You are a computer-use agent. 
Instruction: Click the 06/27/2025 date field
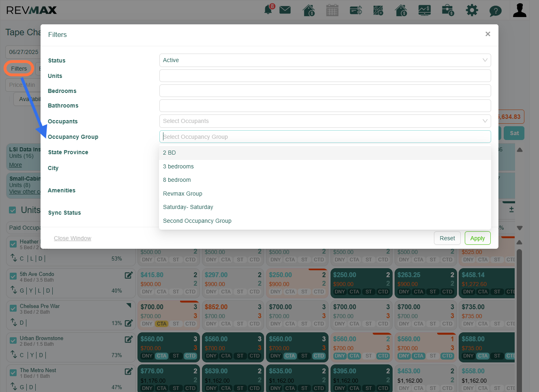click(x=24, y=52)
